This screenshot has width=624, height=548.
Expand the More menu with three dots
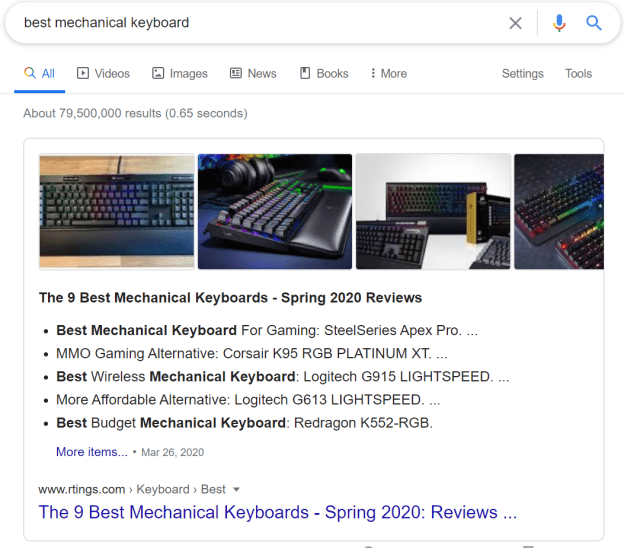point(388,73)
